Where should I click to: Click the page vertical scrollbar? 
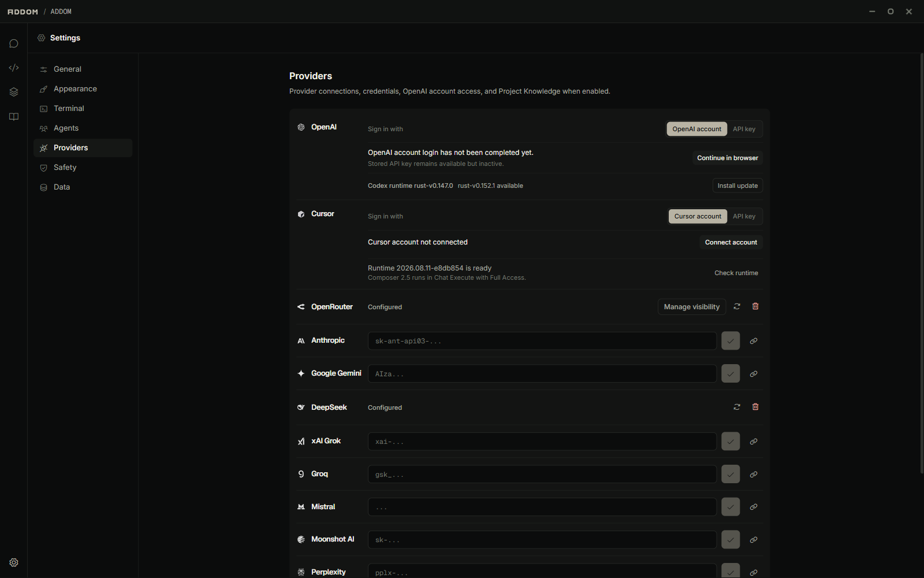[922, 263]
